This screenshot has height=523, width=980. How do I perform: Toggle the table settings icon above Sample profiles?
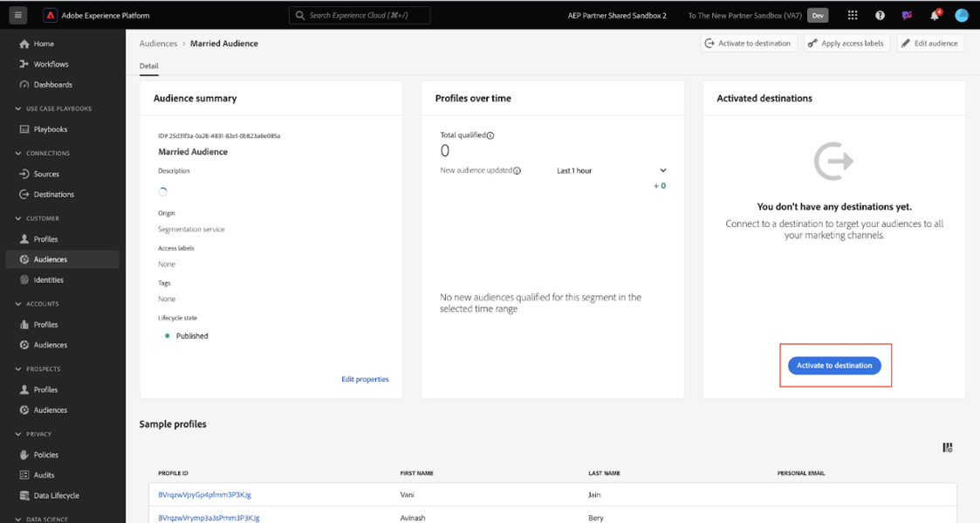point(948,447)
